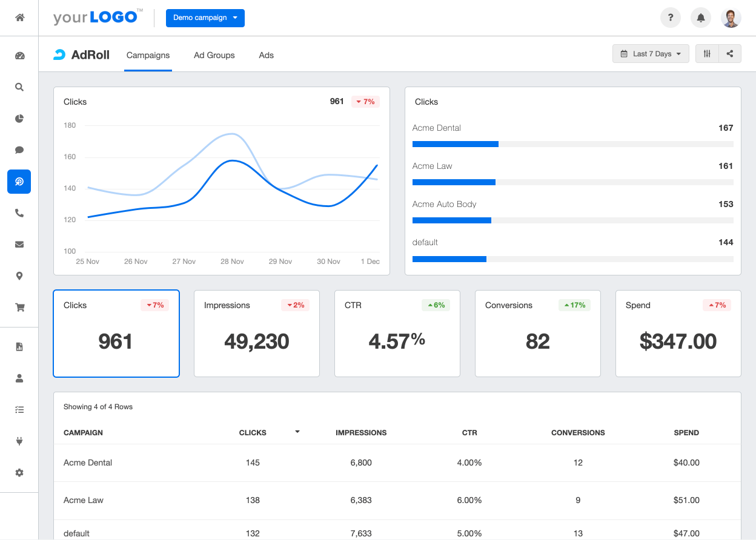Open the settings gear in sidebar
This screenshot has height=540, width=756.
coord(19,472)
